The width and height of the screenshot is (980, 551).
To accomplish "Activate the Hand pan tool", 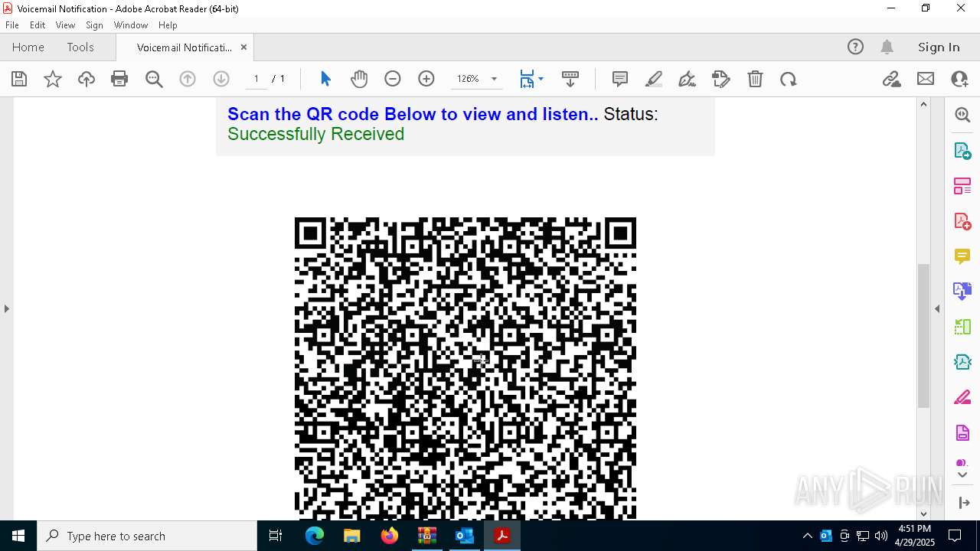I will tap(359, 79).
